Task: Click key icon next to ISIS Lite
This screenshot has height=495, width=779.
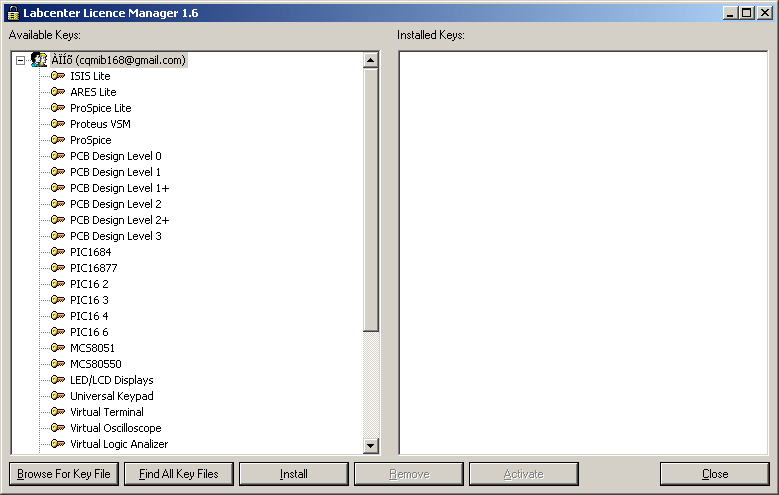Action: click(58, 76)
